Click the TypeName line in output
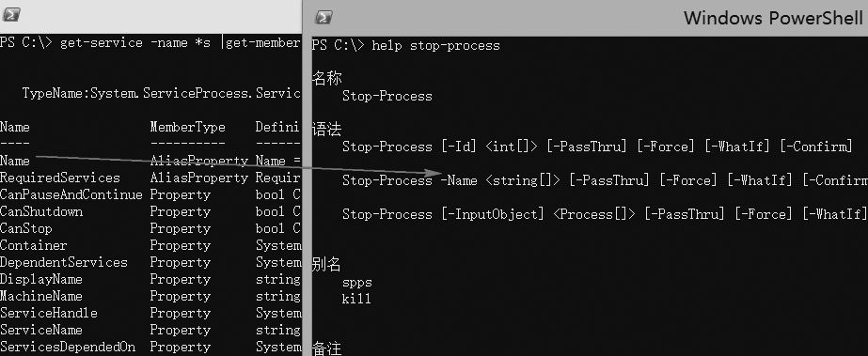 (x=161, y=93)
